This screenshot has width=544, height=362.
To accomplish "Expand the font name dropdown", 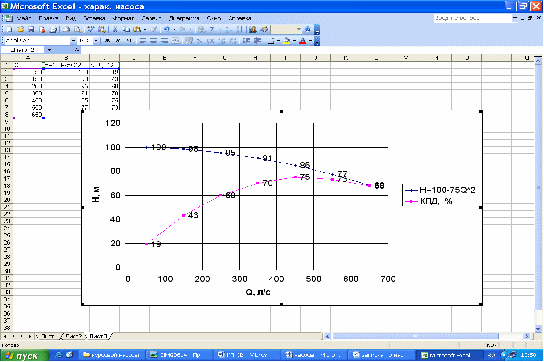I will click(73, 41).
